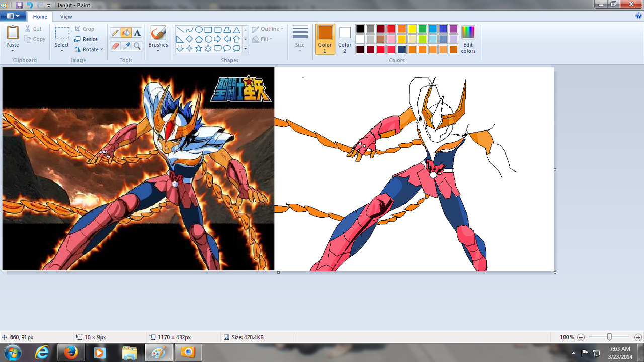The height and width of the screenshot is (362, 644).
Task: Open Windows Explorer folder from taskbar
Action: [x=129, y=352]
